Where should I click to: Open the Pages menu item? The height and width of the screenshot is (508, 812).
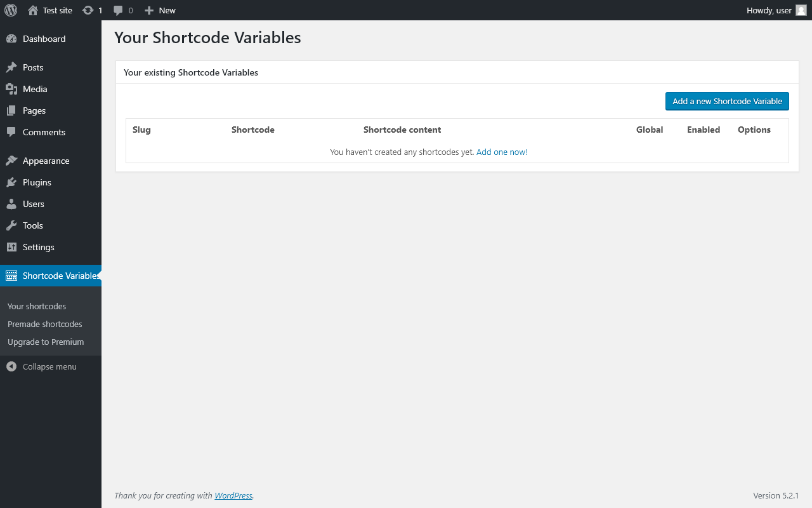coord(51,110)
